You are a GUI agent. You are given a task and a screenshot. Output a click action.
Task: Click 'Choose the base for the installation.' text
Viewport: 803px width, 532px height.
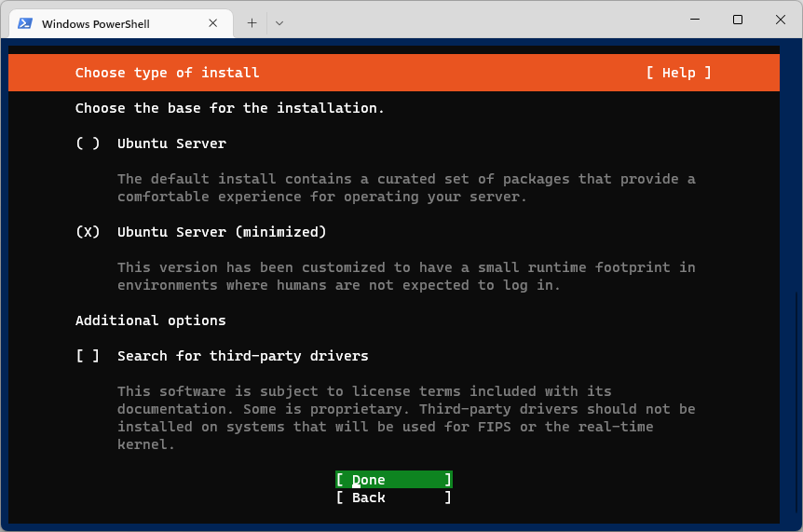point(229,108)
